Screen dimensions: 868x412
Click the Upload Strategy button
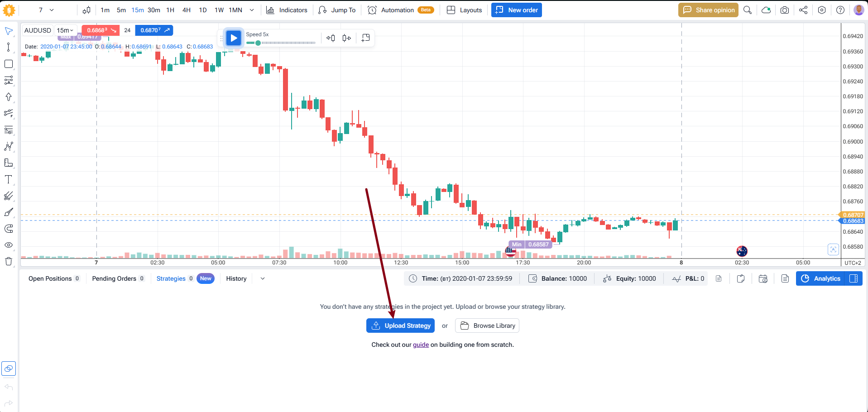pos(400,326)
